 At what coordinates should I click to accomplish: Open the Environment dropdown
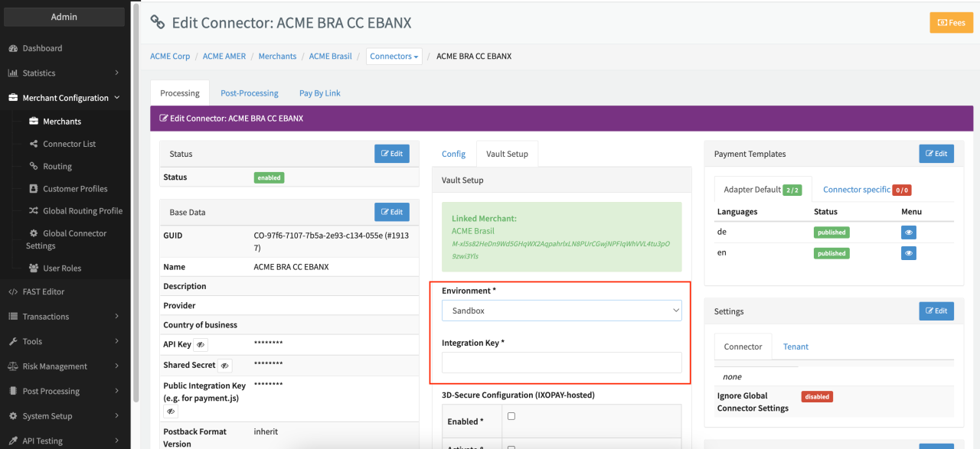561,311
